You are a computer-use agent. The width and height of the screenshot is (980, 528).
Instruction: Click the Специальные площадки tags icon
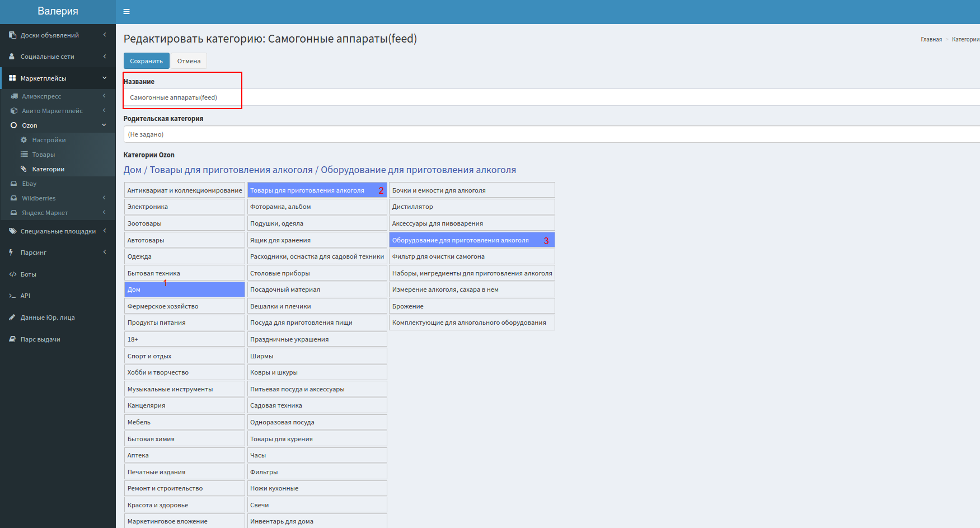(12, 231)
